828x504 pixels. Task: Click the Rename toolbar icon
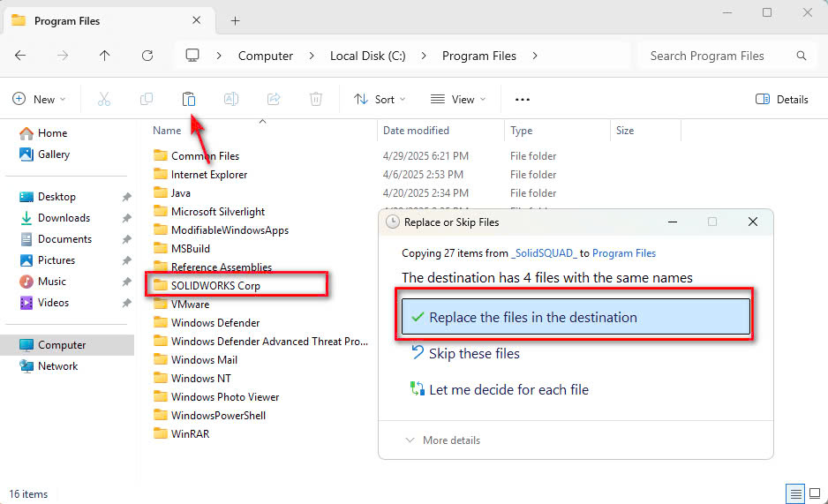coord(231,99)
